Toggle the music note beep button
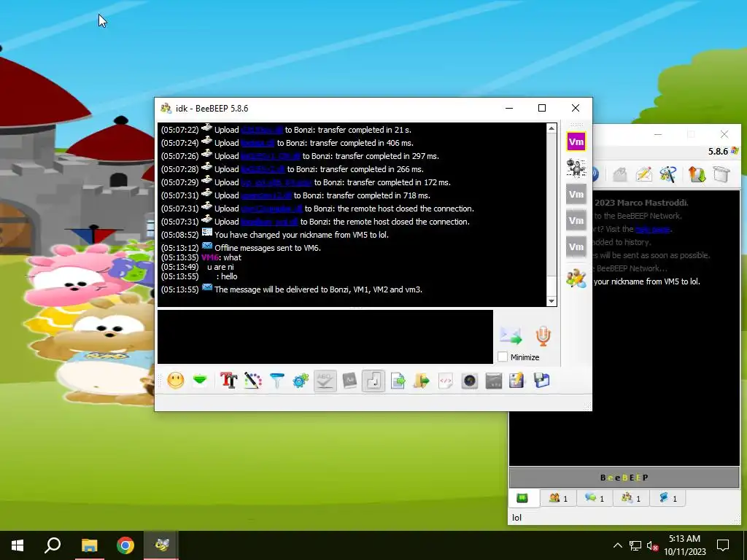The width and height of the screenshot is (747, 560). click(x=373, y=381)
